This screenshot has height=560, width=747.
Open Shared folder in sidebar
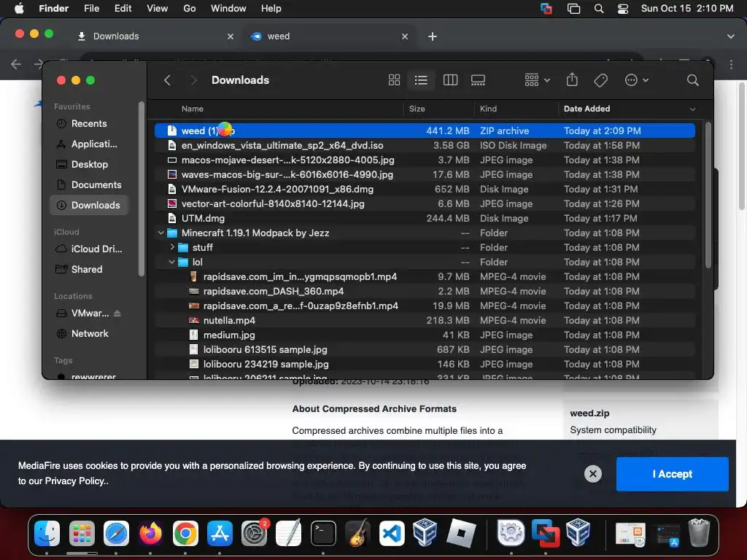pos(88,270)
